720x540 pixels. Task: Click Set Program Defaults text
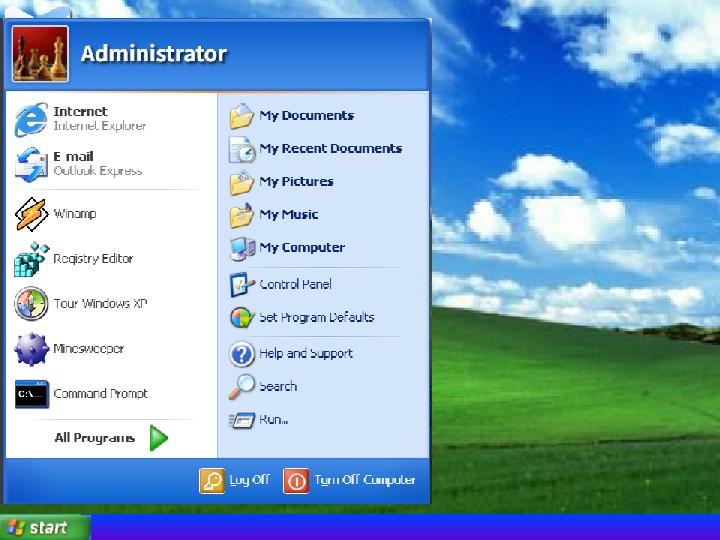317,317
